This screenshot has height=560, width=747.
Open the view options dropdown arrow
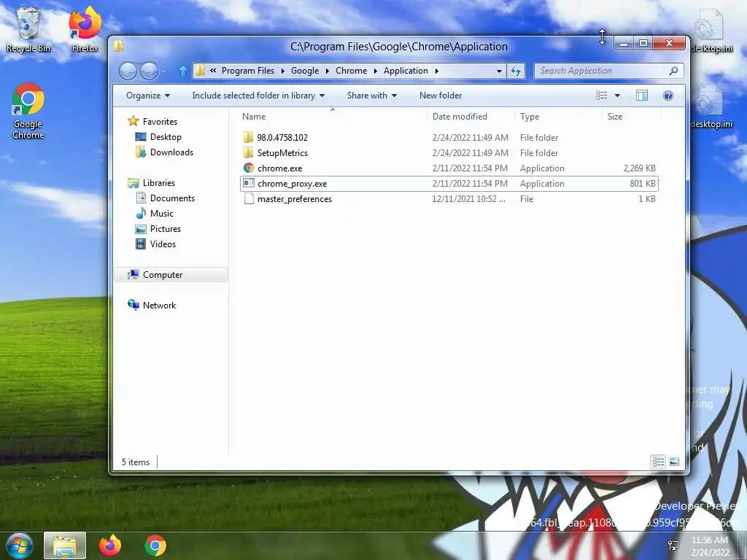click(617, 96)
